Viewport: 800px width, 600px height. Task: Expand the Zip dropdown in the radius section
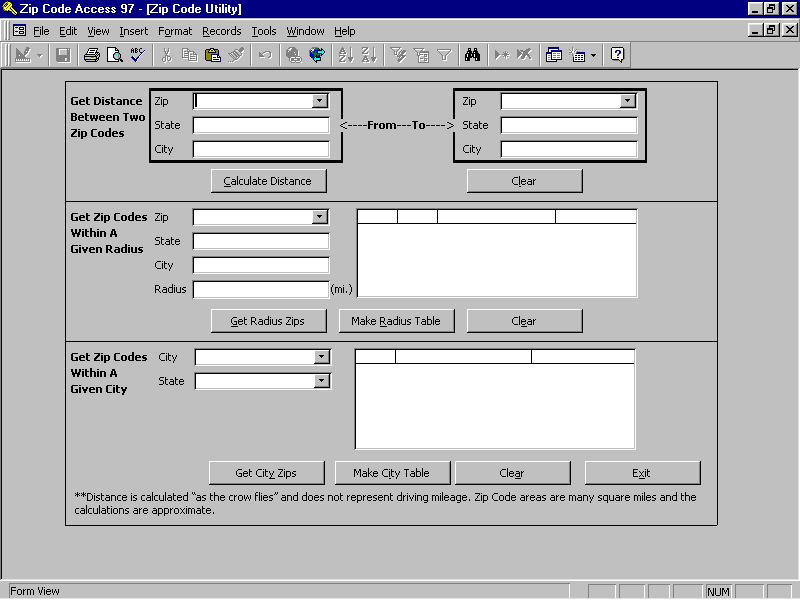(320, 217)
